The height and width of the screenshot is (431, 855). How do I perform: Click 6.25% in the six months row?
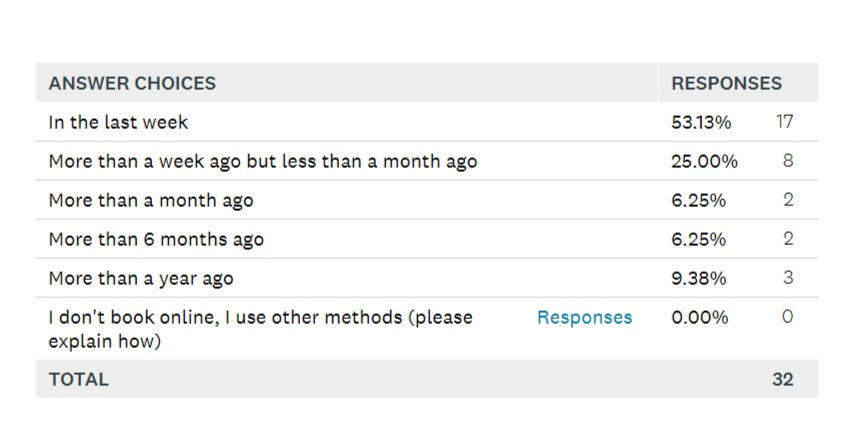(699, 240)
